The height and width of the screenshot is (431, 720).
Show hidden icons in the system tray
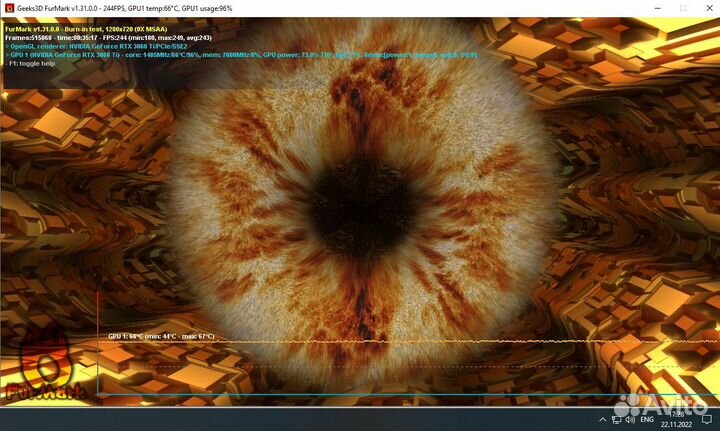pyautogui.click(x=602, y=420)
